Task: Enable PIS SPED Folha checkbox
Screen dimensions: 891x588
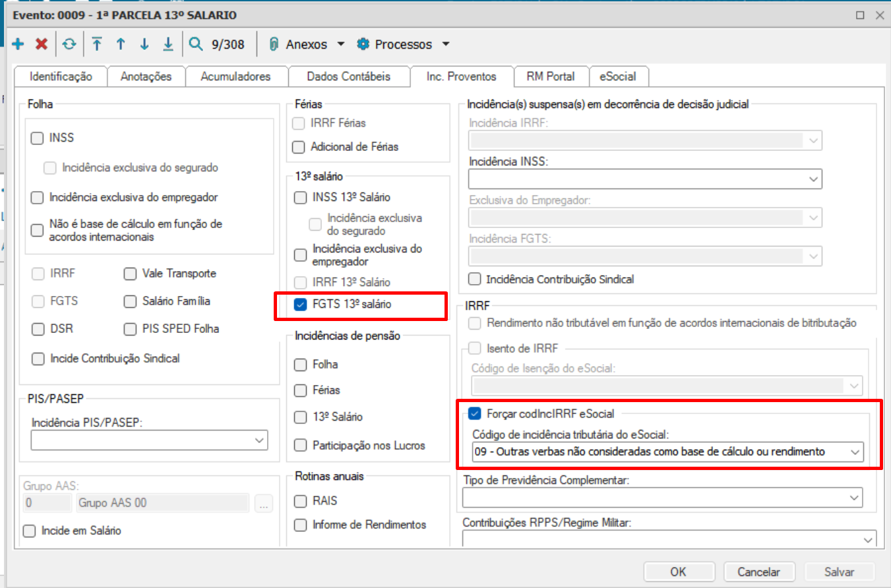Action: pos(130,328)
